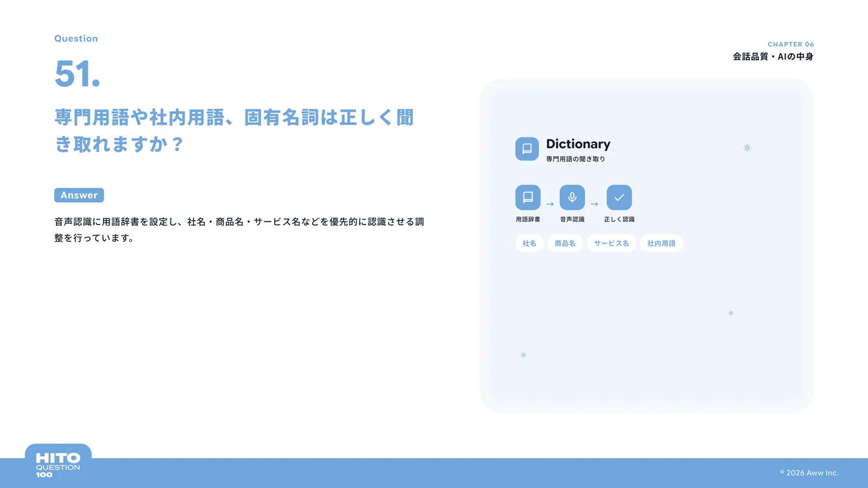Click the Answer badge
The height and width of the screenshot is (488, 868).
pos(79,195)
